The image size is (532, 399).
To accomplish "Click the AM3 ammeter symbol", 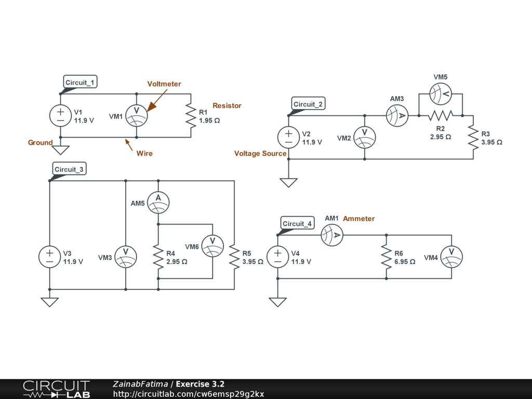I will 397,115.
